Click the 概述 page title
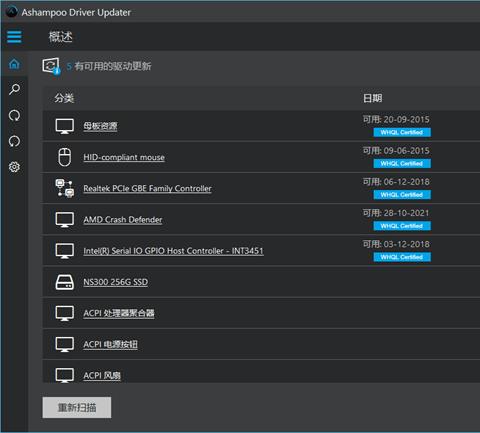 tap(60, 37)
